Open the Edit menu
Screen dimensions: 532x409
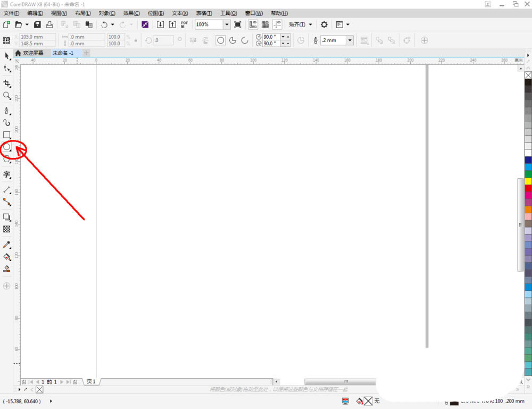pos(35,13)
